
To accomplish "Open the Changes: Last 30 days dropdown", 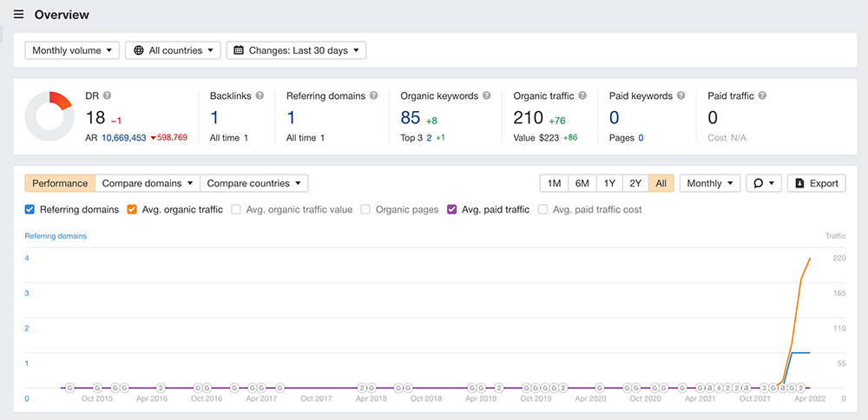I will coord(296,50).
